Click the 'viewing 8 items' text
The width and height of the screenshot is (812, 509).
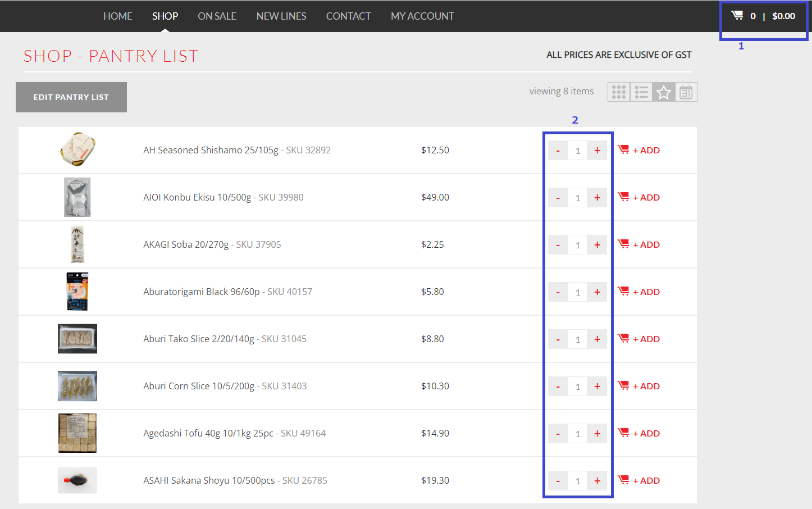(x=561, y=91)
